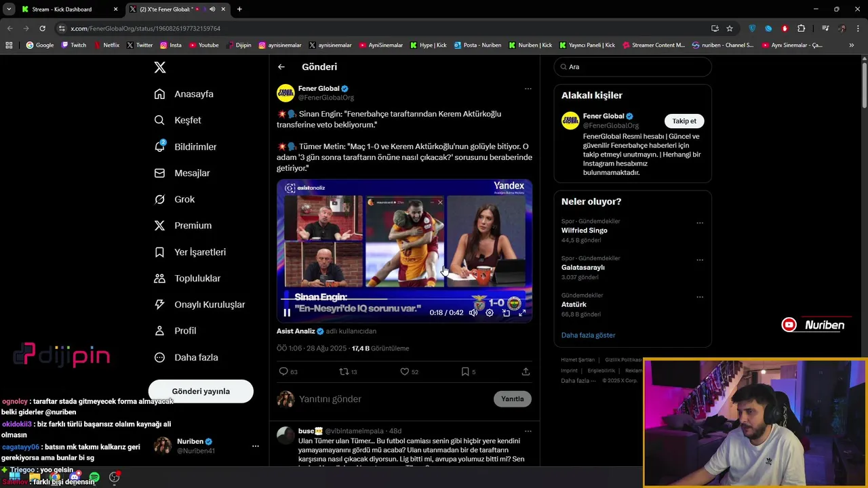Image resolution: width=868 pixels, height=488 pixels.
Task: Open Youtube bookmark
Action: (x=204, y=45)
